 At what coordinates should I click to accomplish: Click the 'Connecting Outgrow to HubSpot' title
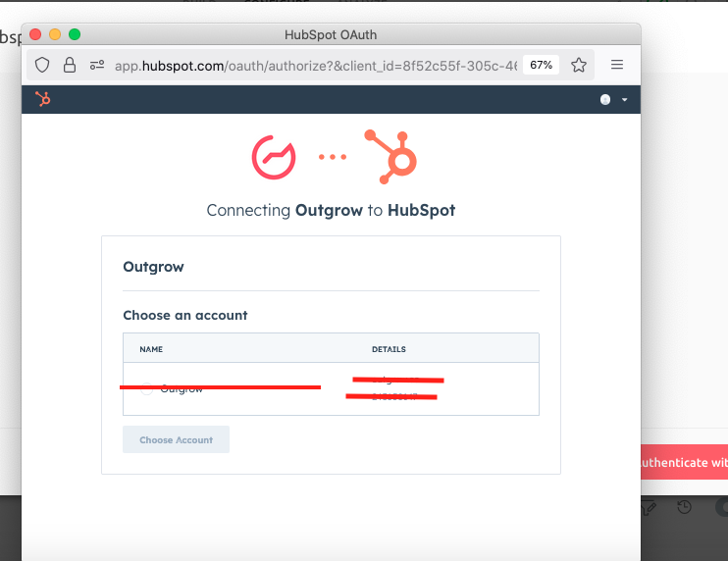(331, 210)
